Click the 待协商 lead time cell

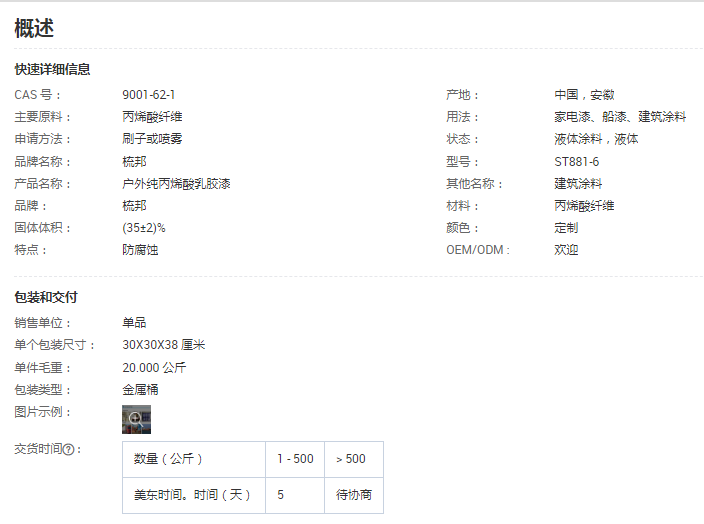coord(354,495)
